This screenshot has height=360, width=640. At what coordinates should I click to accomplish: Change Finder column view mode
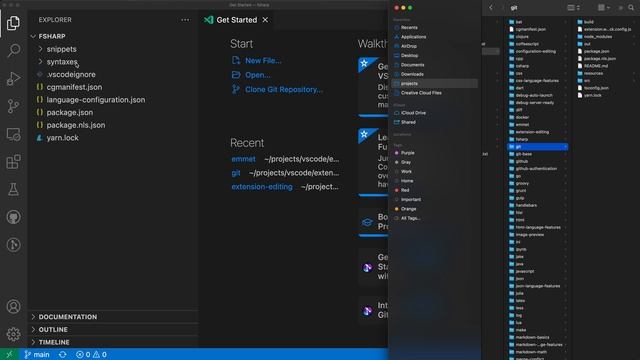tap(573, 7)
